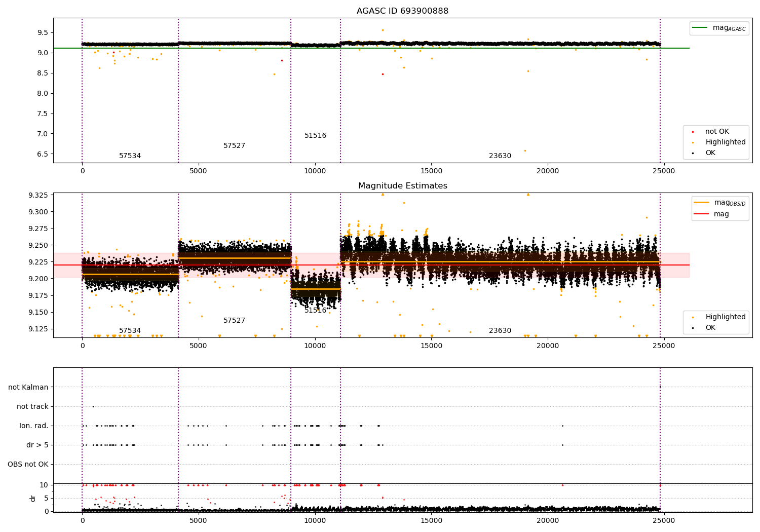Image resolution: width=760 pixels, height=532 pixels.
Task: Click the 'not Kalman' row label
Action: pos(28,387)
